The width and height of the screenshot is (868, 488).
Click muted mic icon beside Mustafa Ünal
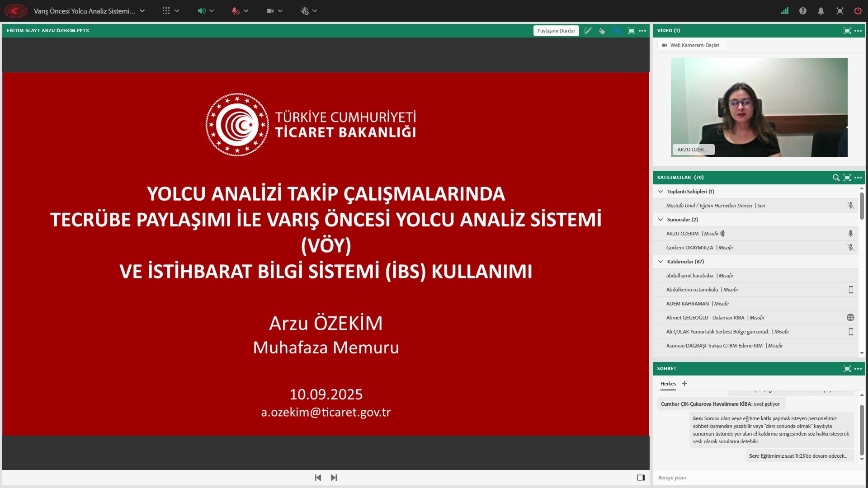click(850, 206)
